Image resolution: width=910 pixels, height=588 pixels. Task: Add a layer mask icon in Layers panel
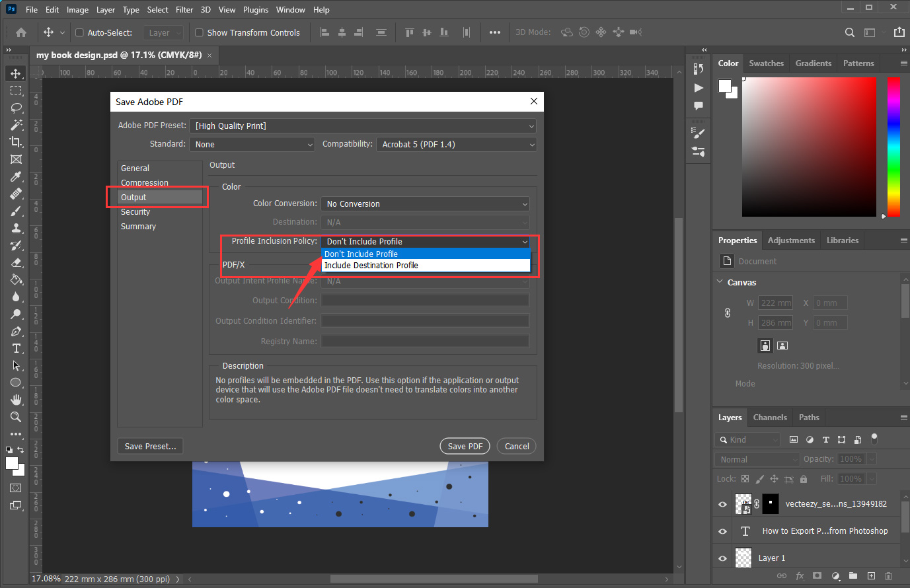click(817, 576)
